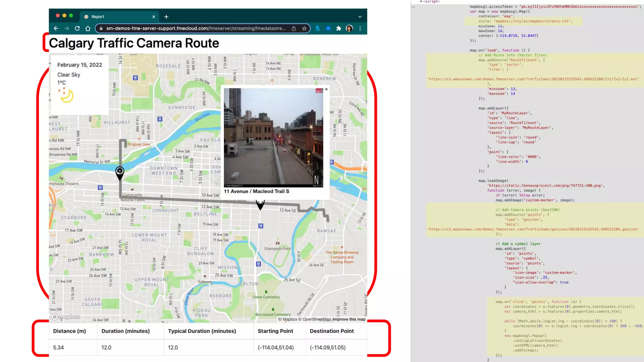Reload the Report page

point(77,29)
